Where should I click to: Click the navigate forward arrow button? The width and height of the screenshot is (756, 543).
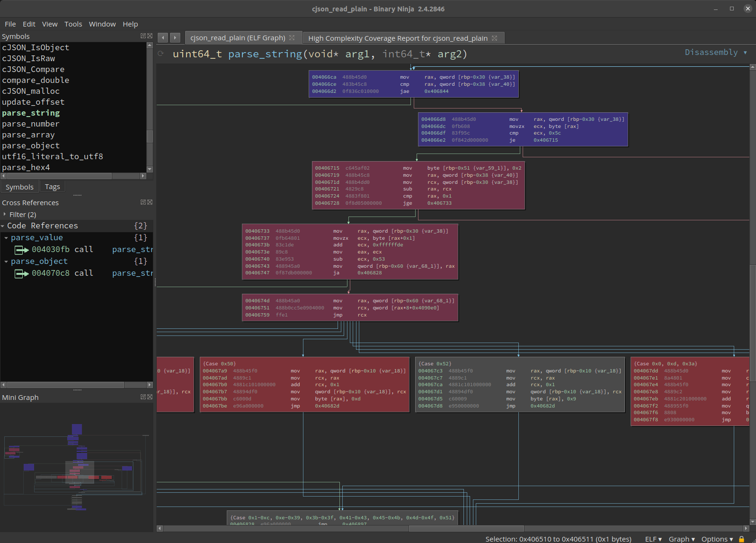[175, 38]
